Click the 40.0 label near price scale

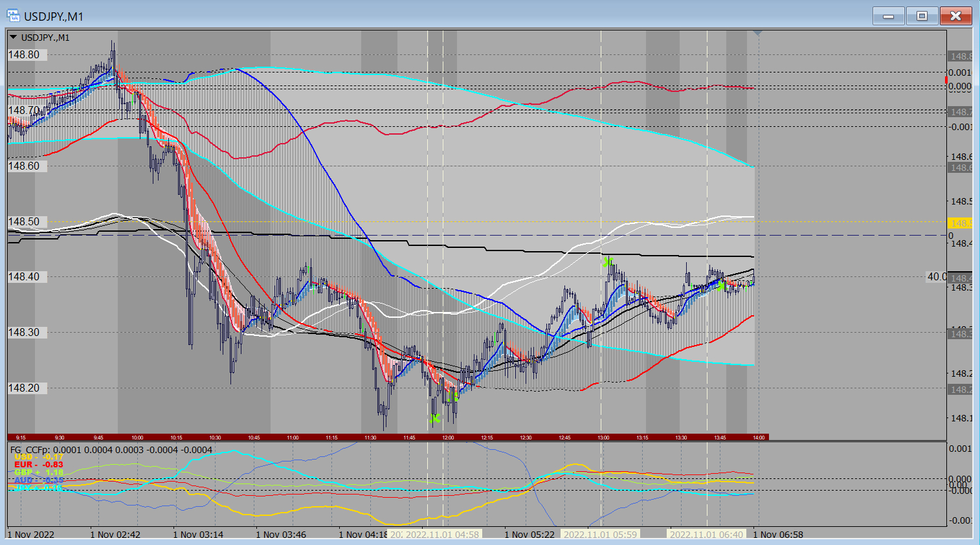pos(936,277)
